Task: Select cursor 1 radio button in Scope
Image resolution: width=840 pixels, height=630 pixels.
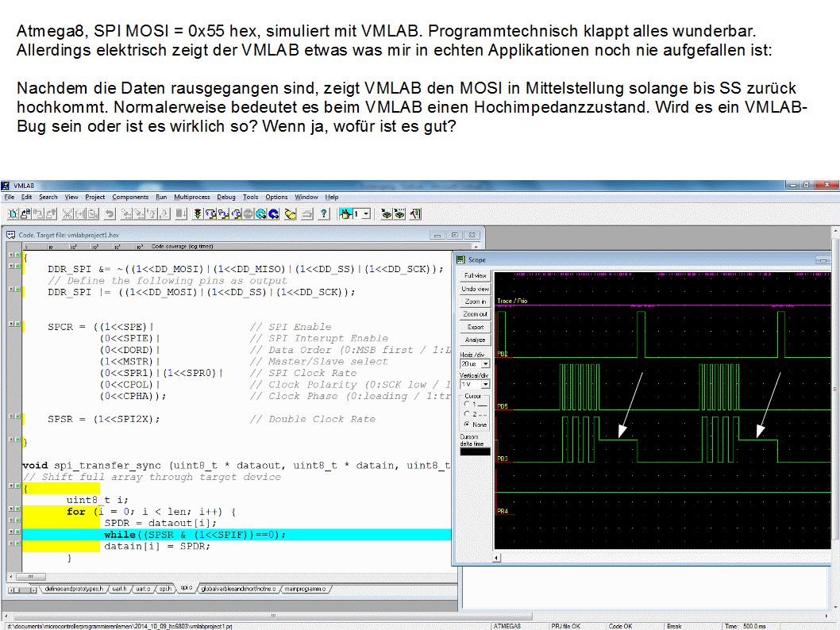Action: point(467,404)
